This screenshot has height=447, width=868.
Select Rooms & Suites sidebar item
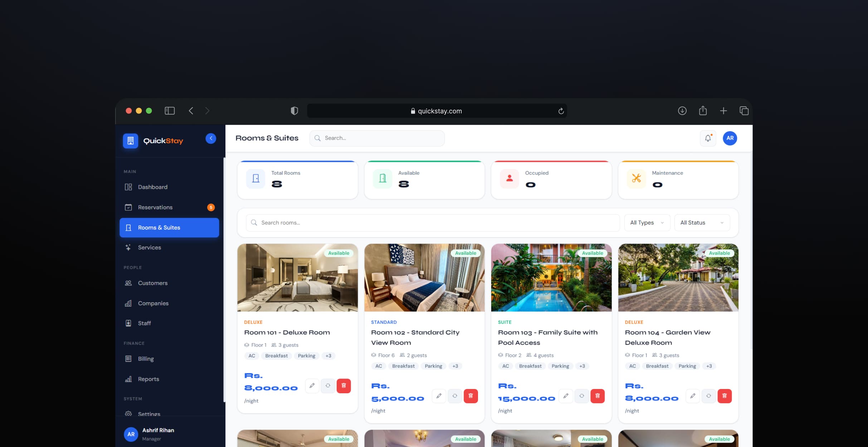(x=169, y=227)
